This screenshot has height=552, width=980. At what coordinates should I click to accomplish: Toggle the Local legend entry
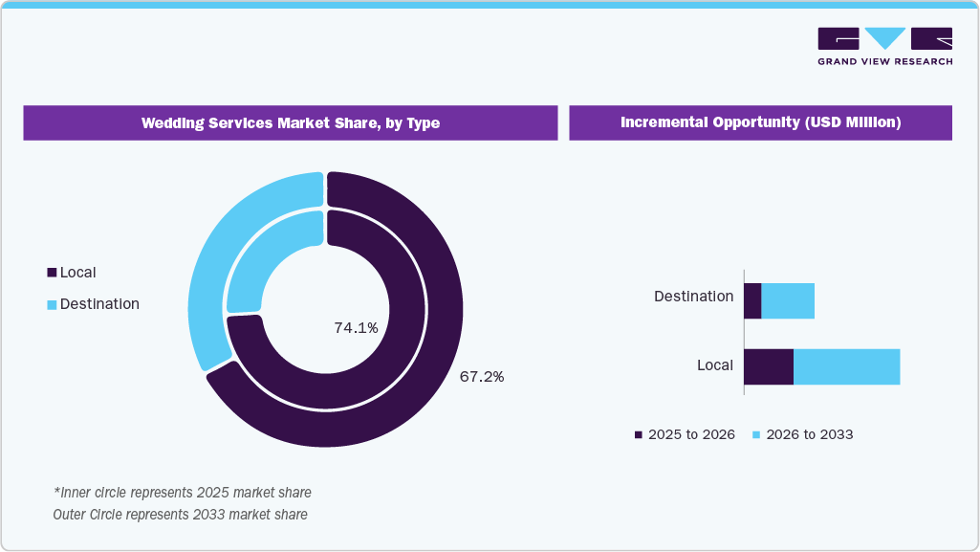click(x=77, y=272)
